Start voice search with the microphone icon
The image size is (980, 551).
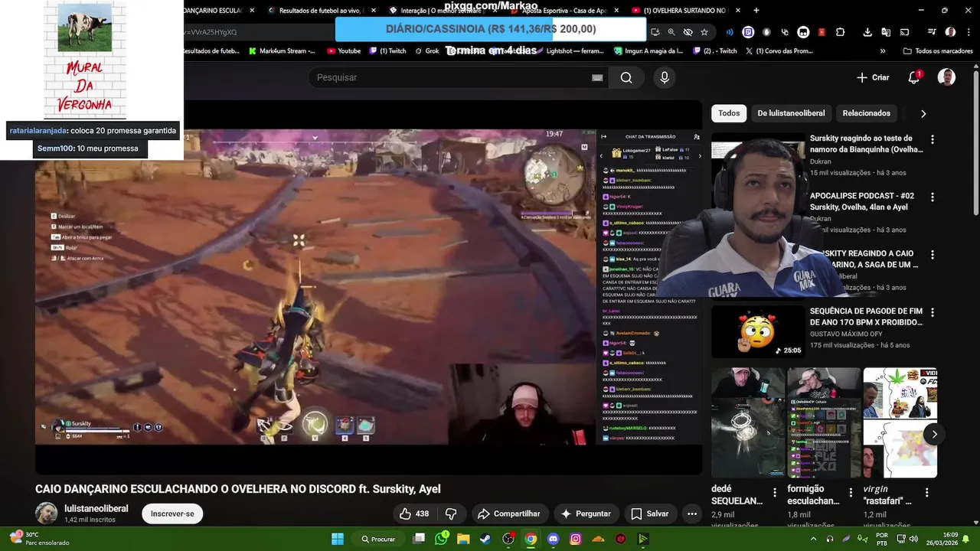[665, 77]
